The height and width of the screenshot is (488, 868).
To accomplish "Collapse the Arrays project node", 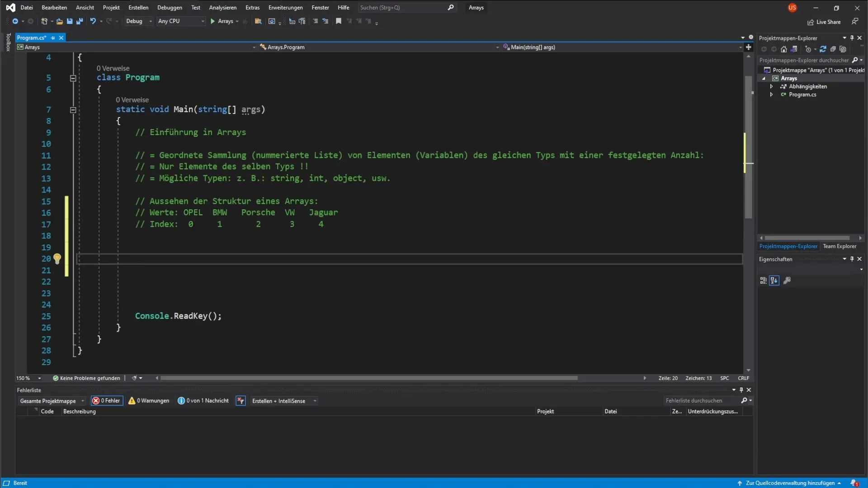I will [764, 78].
